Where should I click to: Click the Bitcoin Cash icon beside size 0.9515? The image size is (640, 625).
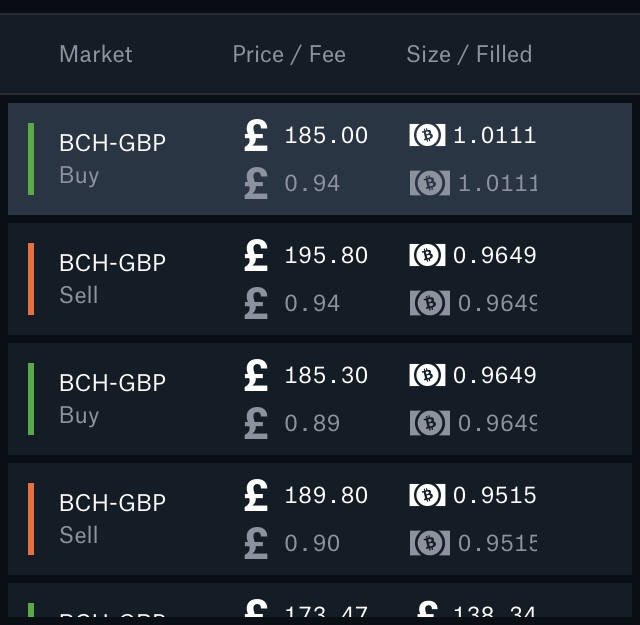[427, 495]
